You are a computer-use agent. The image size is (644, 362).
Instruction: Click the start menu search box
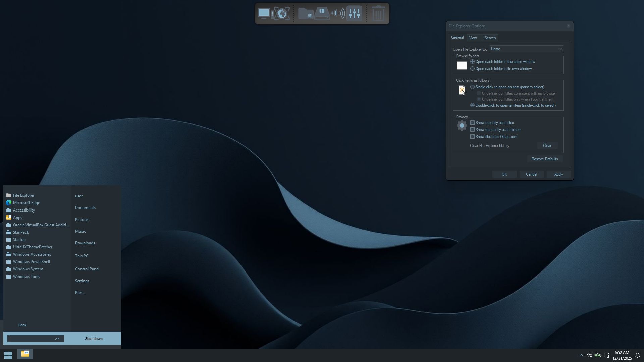[32, 339]
